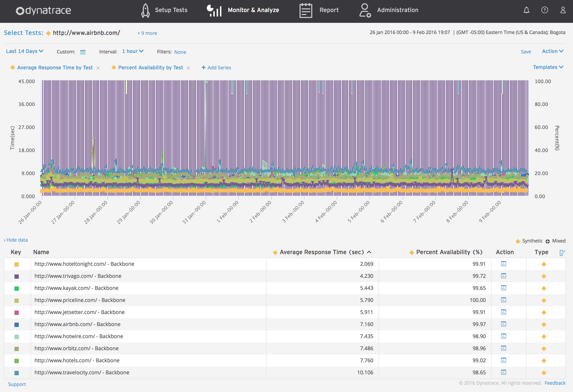Click Save link
This screenshot has width=573, height=392.
click(526, 52)
